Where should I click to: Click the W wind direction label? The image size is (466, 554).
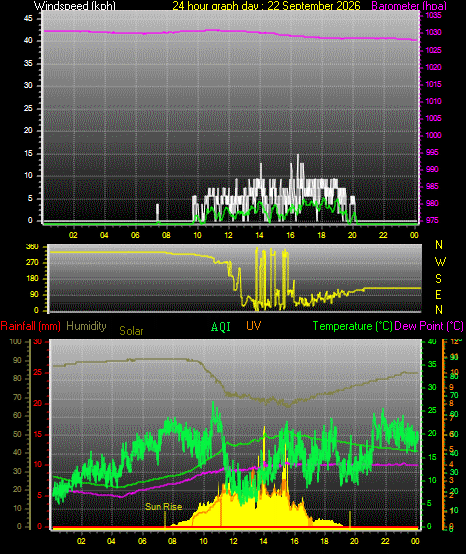point(440,262)
